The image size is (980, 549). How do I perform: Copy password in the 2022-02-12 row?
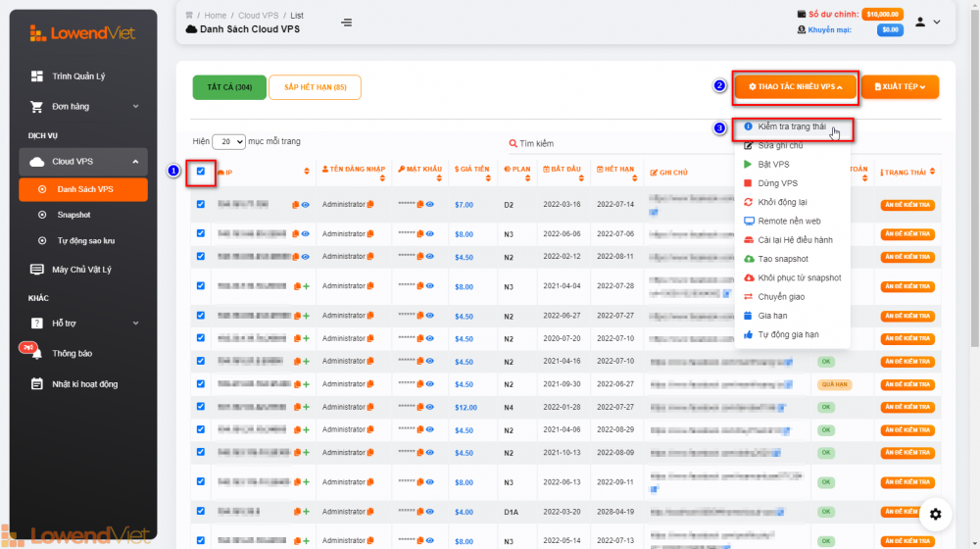tap(420, 257)
